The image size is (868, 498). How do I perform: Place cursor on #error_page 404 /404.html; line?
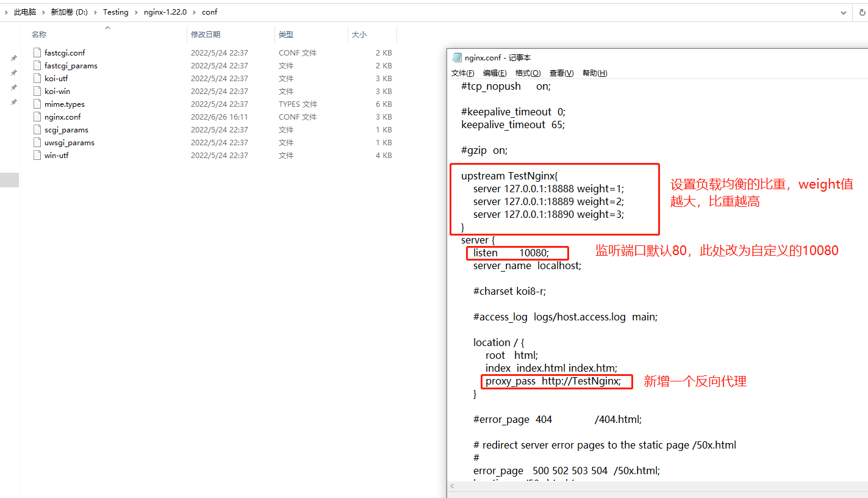click(x=558, y=419)
